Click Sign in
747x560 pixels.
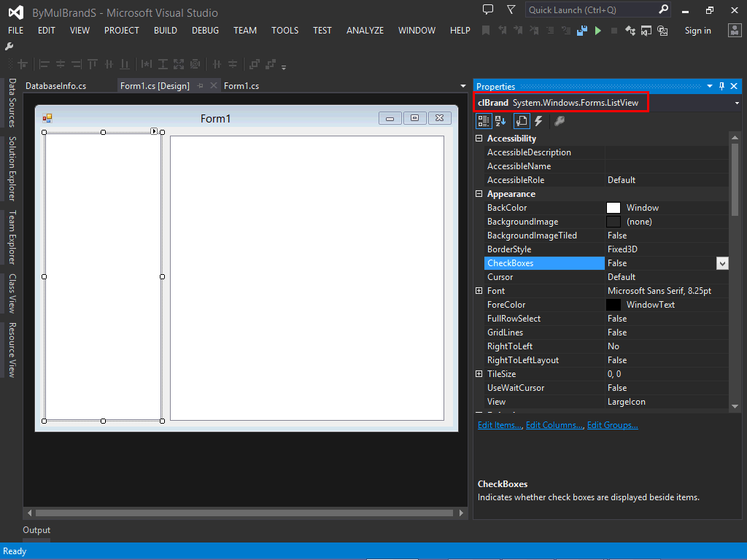[698, 31]
